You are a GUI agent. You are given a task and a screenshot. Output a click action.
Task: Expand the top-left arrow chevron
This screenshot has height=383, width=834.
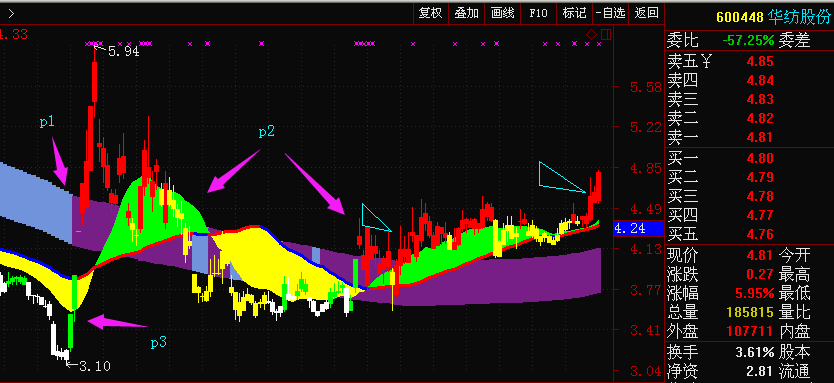pos(11,14)
